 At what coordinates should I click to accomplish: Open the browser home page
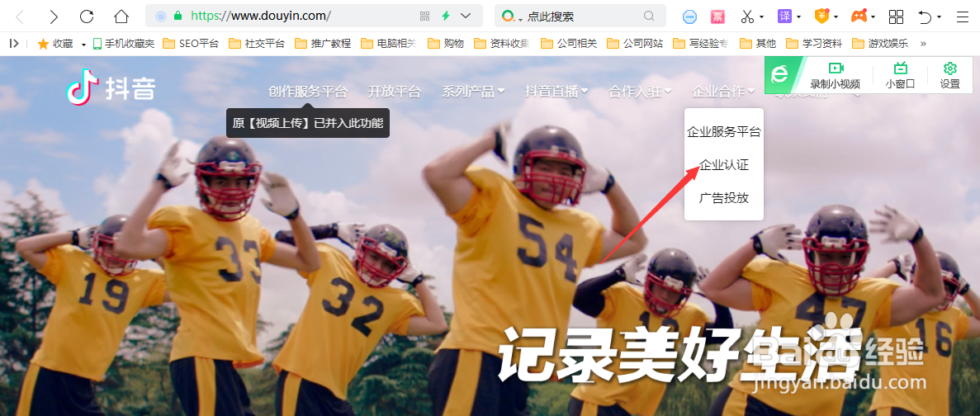[x=121, y=17]
